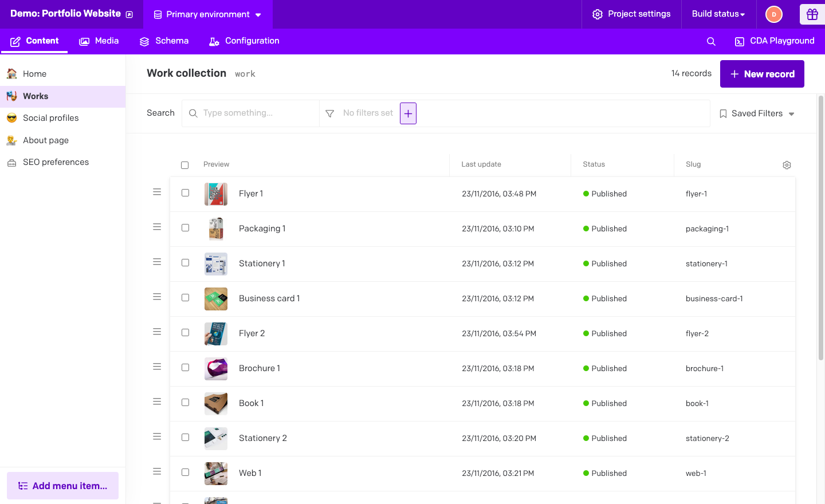Open the Packaging 1 preview thumbnail
The width and height of the screenshot is (825, 504).
click(x=216, y=229)
